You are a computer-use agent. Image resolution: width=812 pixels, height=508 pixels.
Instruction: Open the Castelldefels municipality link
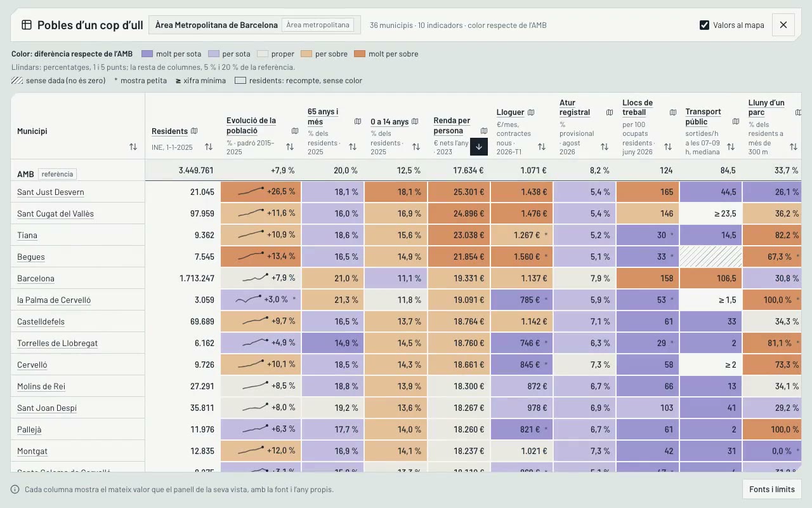click(41, 321)
